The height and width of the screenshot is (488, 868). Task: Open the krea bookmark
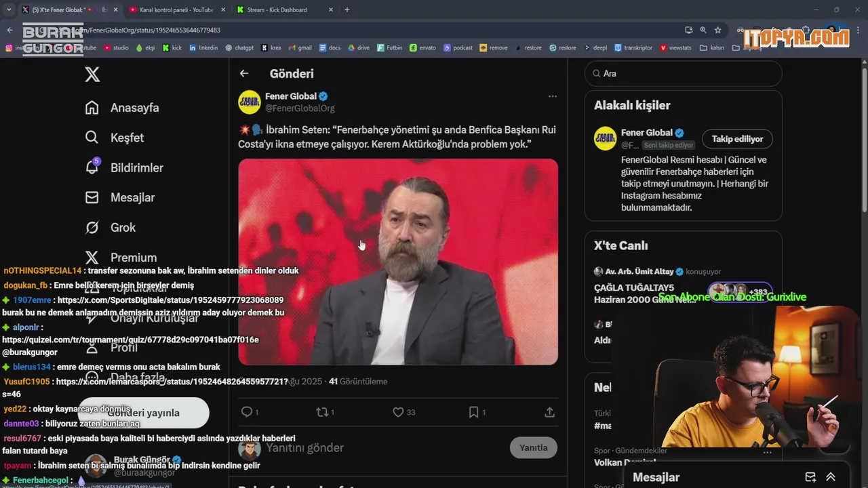(271, 48)
